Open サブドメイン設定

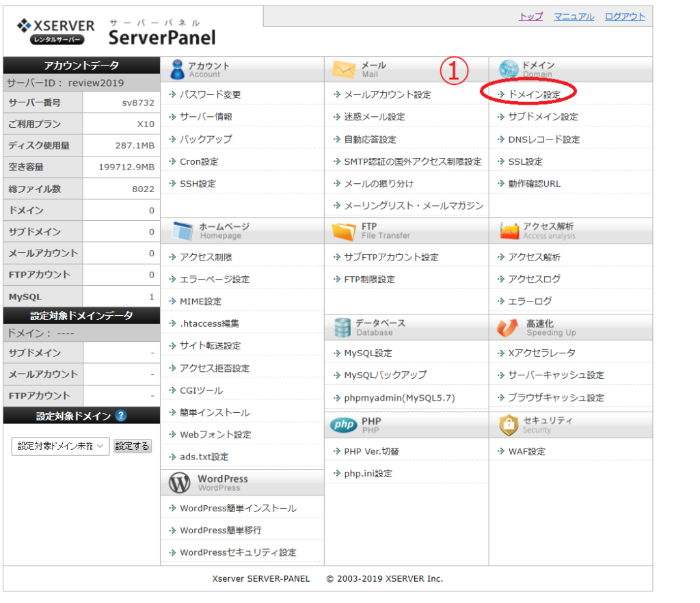coord(543,117)
